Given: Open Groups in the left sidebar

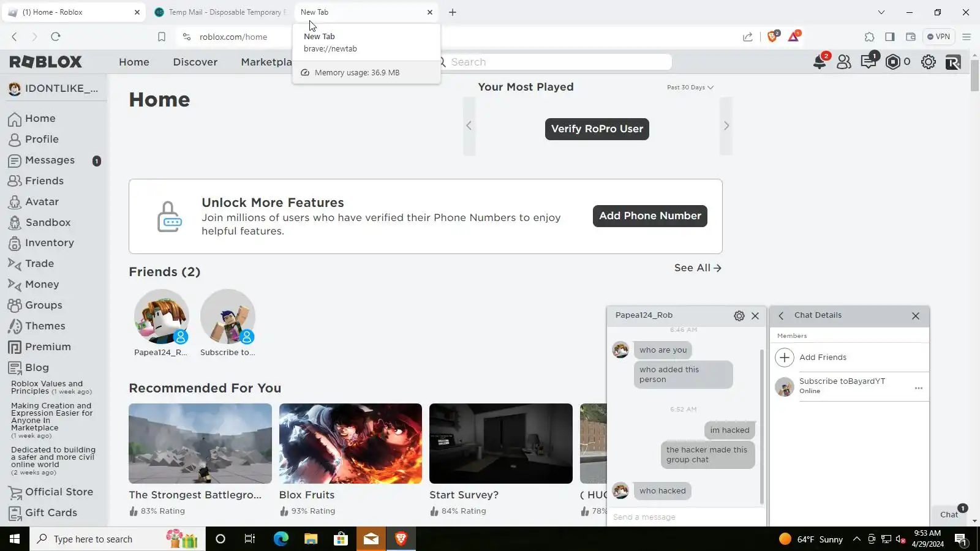Looking at the screenshot, I should click(43, 305).
